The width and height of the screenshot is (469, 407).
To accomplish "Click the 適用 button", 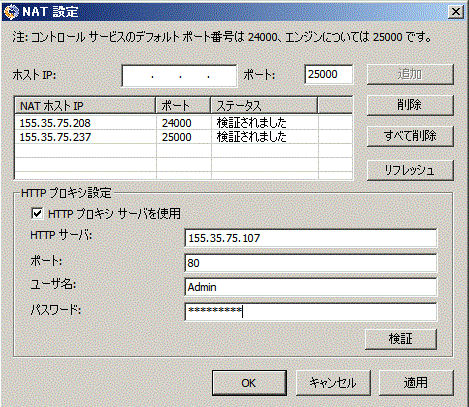I will point(416,383).
